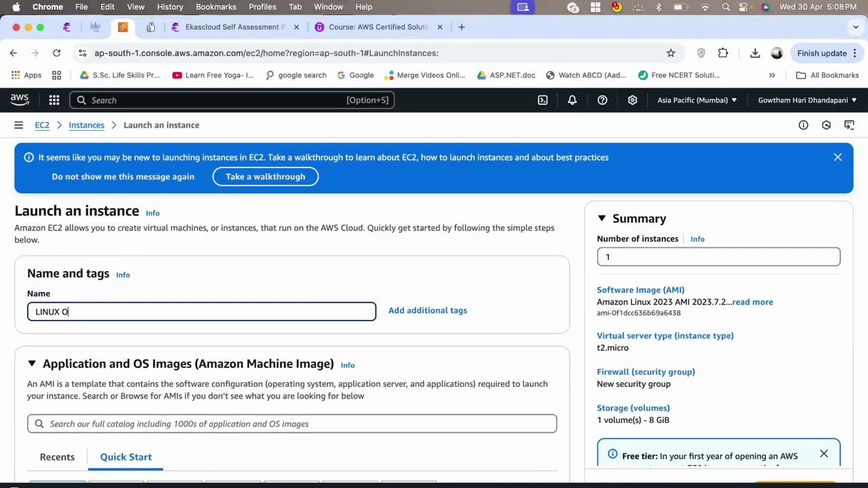Image resolution: width=868 pixels, height=488 pixels.
Task: Click the AWS console search bar
Action: coord(232,100)
